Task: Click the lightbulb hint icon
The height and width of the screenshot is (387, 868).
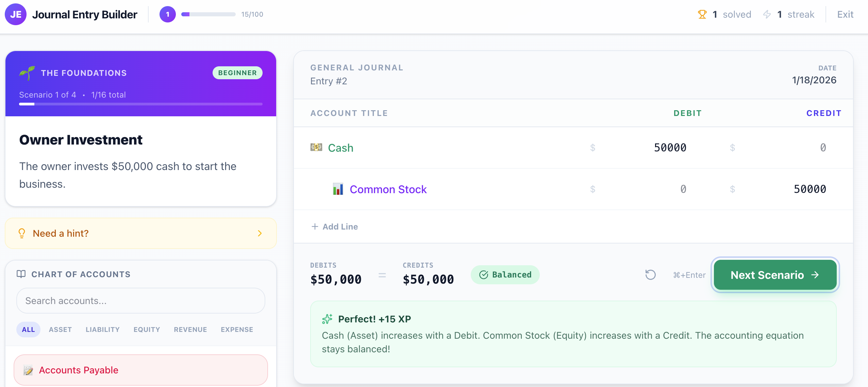Action: tap(22, 233)
